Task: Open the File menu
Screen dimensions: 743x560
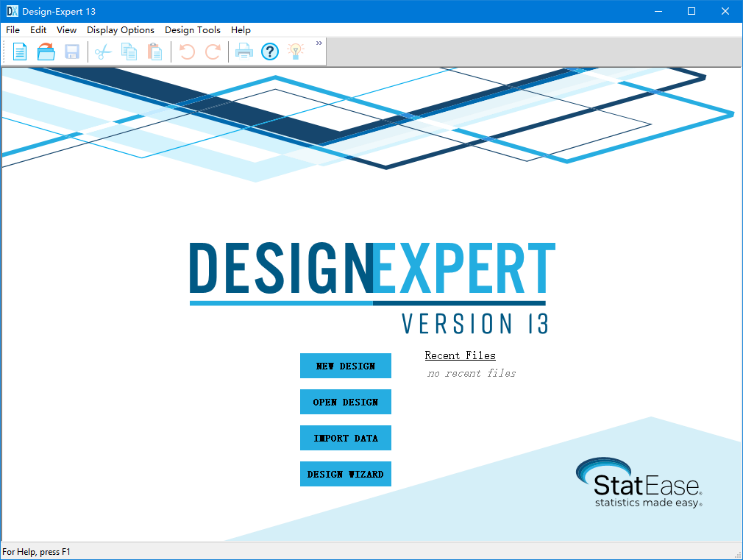Action: pos(13,30)
